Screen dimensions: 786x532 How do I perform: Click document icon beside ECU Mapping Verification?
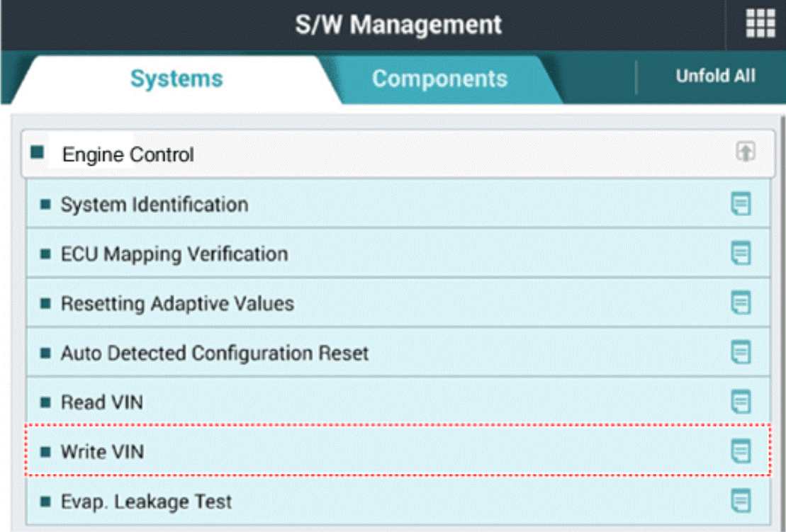click(741, 254)
